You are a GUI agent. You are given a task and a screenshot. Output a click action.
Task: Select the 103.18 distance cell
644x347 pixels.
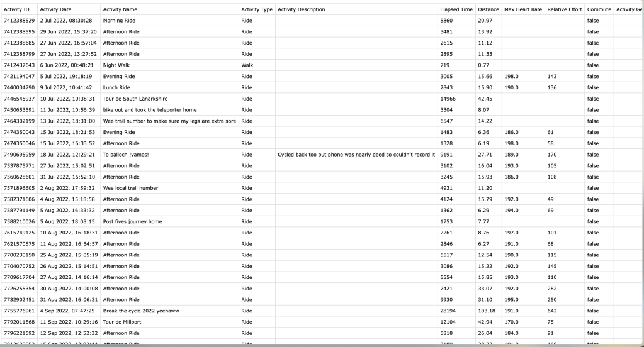[487, 311]
